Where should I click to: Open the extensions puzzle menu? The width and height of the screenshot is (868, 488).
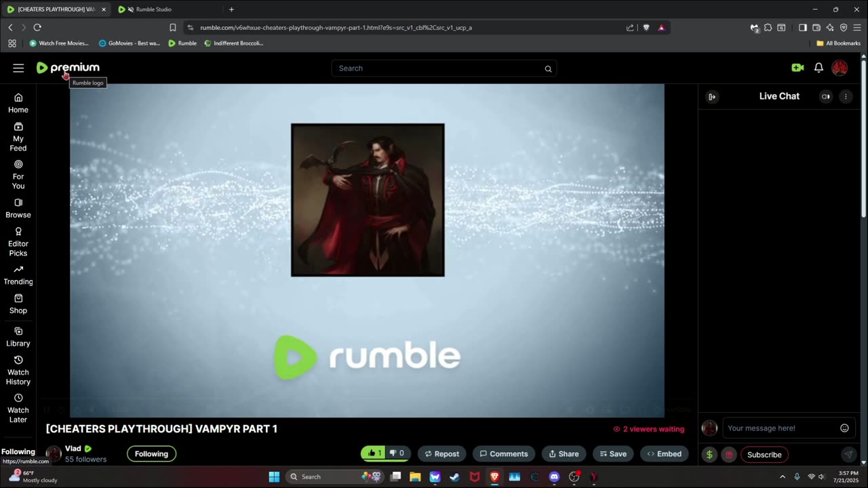pos(768,28)
